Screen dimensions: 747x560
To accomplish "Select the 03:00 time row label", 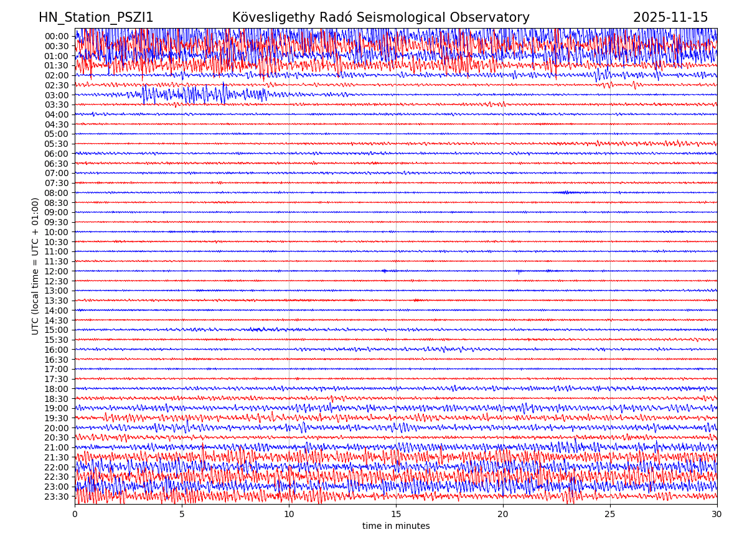I will coord(56,95).
